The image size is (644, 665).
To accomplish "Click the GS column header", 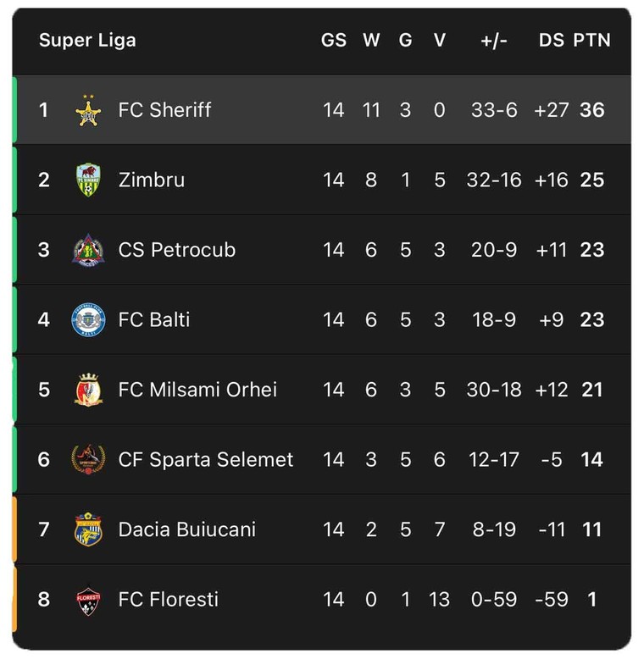I will (334, 41).
